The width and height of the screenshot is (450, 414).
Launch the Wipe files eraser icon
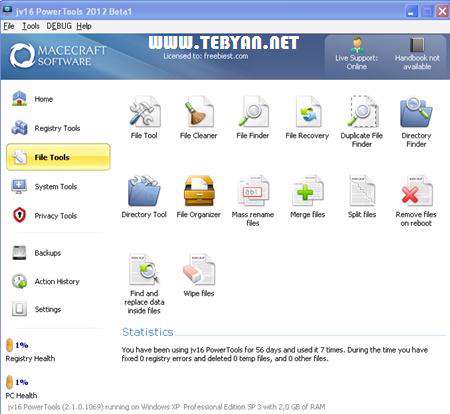click(199, 270)
